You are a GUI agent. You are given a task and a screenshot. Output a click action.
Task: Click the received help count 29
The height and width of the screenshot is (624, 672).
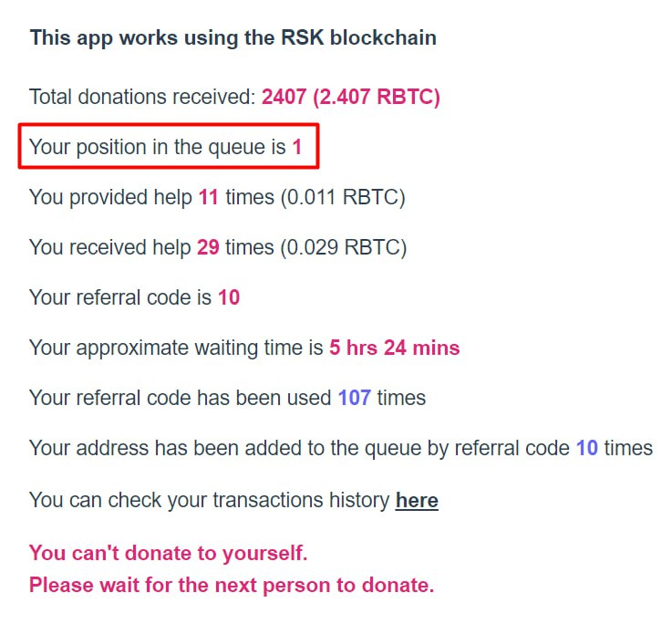coord(208,247)
